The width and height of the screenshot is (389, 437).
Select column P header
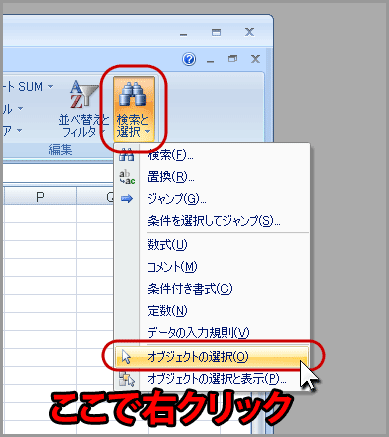[40, 197]
